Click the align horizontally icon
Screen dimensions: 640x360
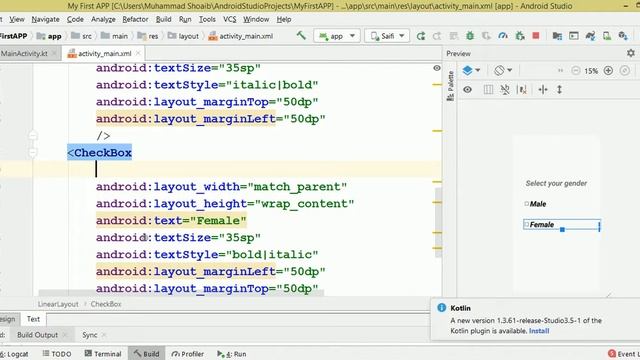point(543,89)
